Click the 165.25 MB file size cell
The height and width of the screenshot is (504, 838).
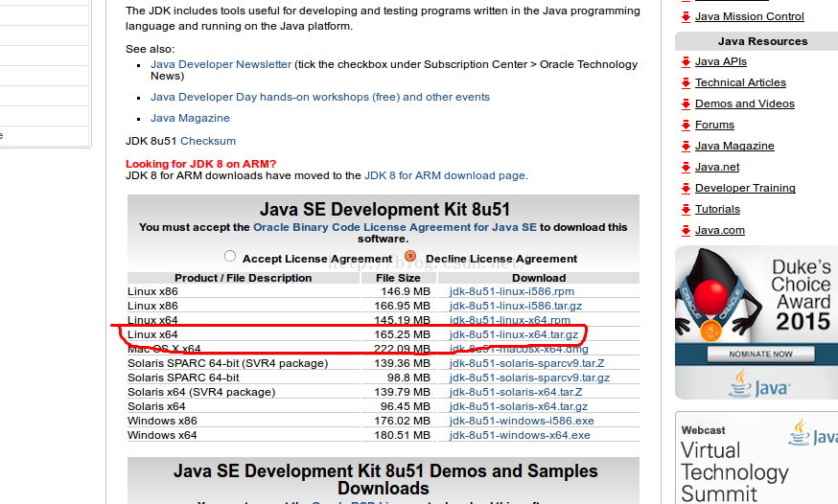tap(398, 334)
